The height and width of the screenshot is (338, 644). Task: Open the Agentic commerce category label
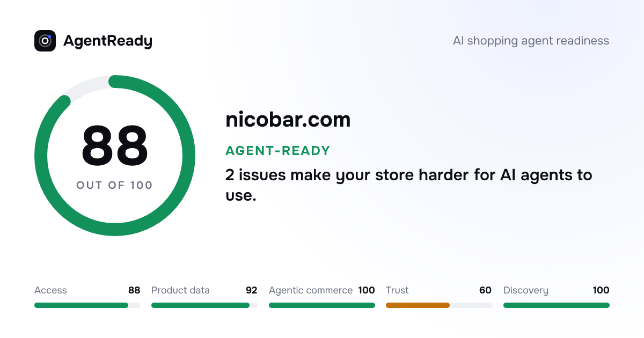311,290
